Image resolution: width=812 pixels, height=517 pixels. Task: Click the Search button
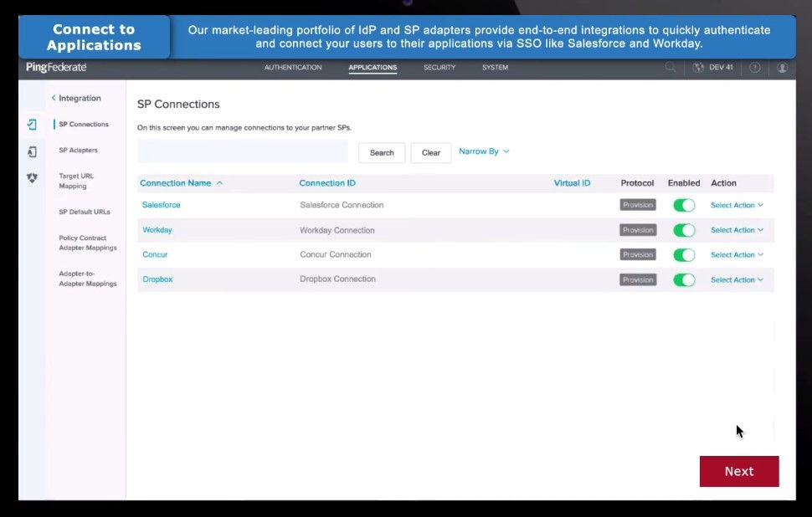click(x=382, y=152)
